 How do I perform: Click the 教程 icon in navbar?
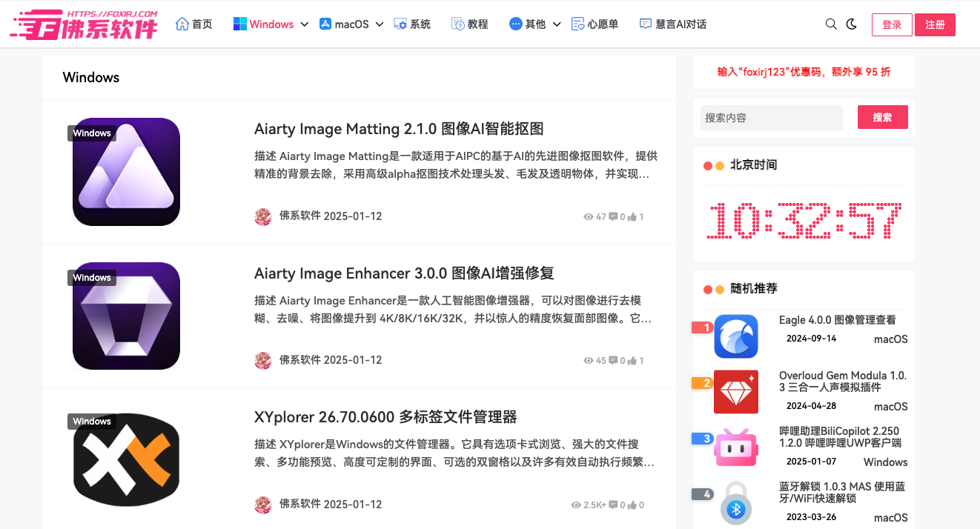(x=458, y=24)
